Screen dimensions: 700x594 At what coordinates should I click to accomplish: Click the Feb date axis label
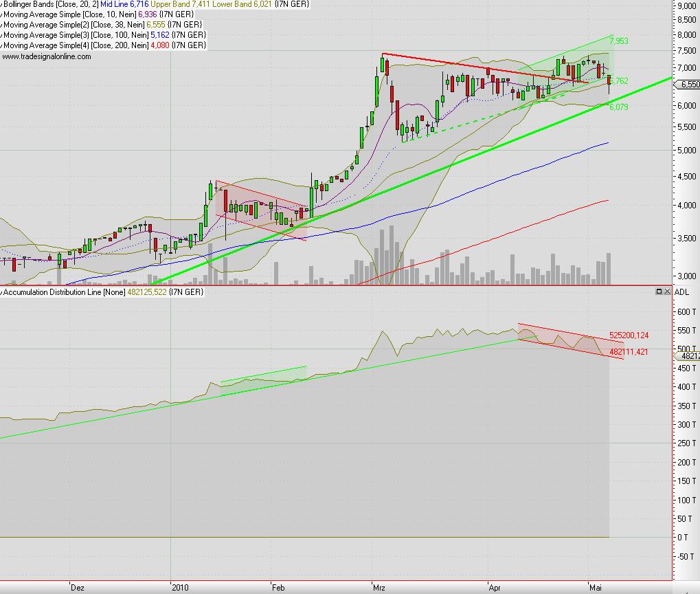278,588
